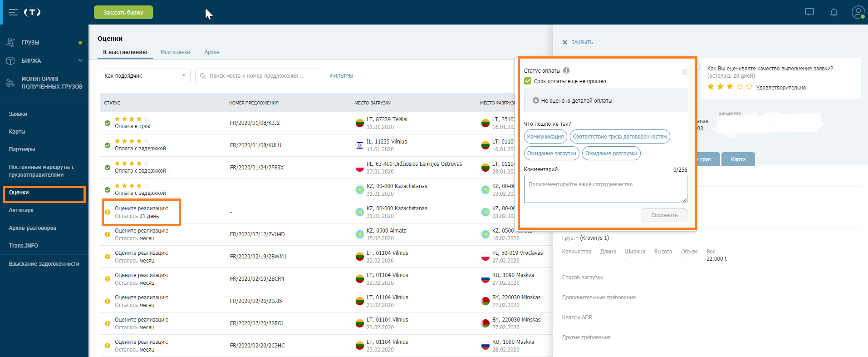Viewport: 868px width, 357px height.
Task: Switch to К выставлению tab
Action: pos(125,52)
